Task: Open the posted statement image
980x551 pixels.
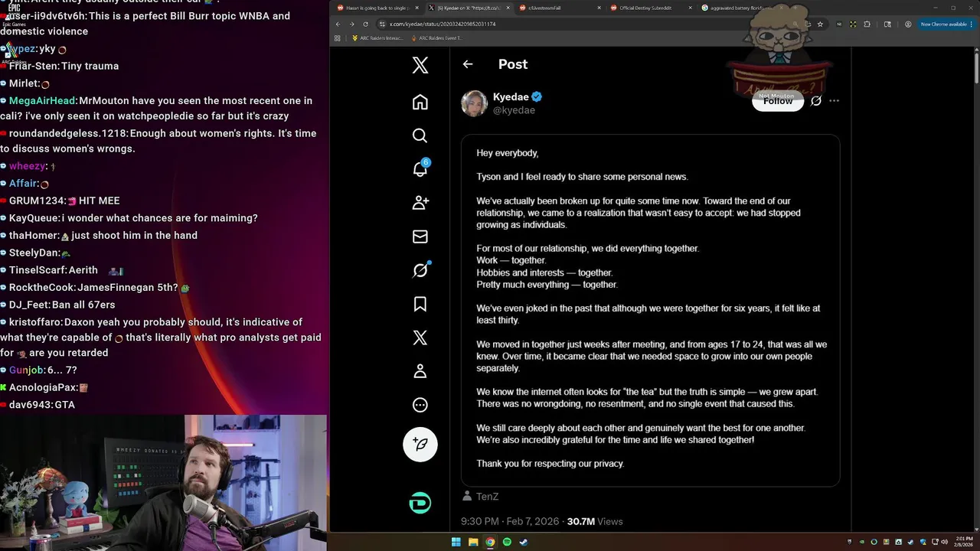Action: coord(650,311)
